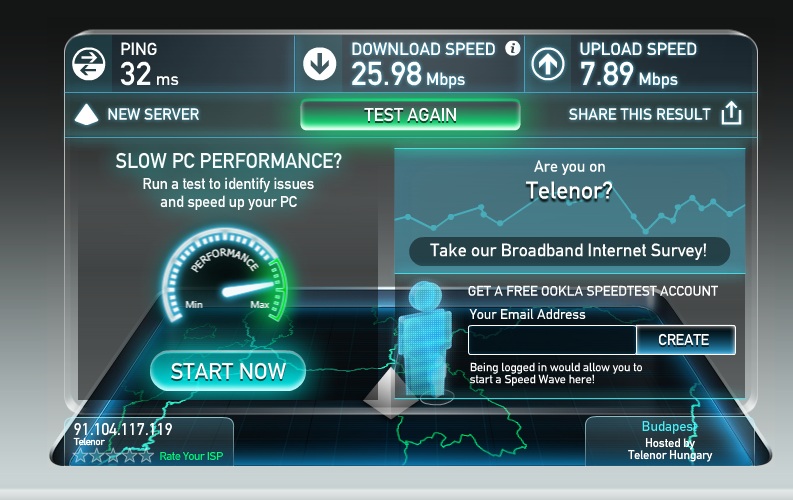The height and width of the screenshot is (500, 793).
Task: Click the pyramid server marker on map
Action: tap(388, 394)
